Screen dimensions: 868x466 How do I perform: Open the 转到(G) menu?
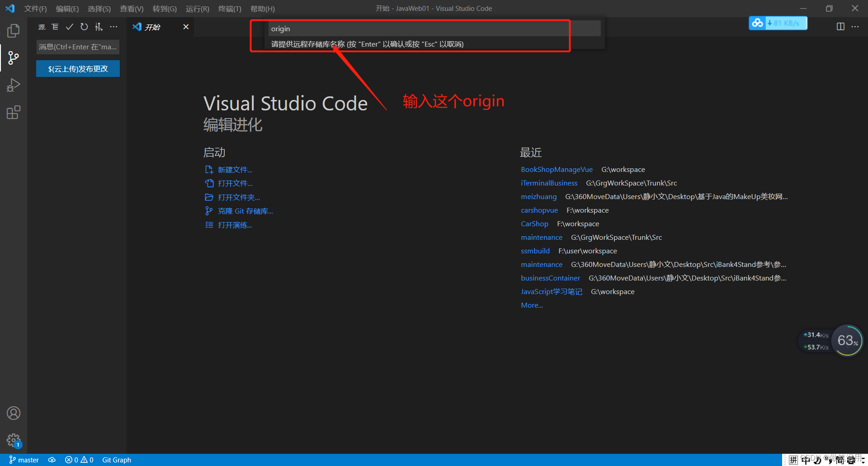(165, 9)
